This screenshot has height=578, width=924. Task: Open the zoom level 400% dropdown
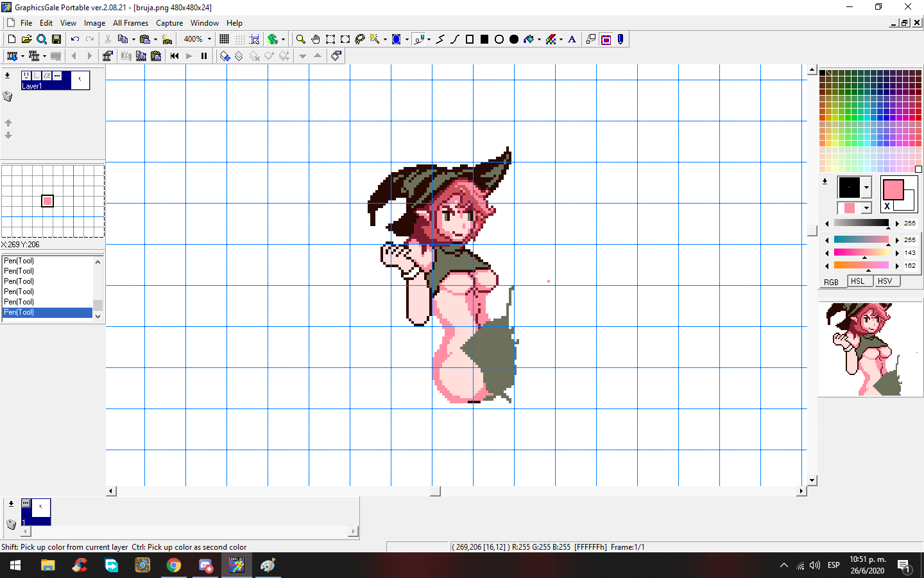pyautogui.click(x=209, y=39)
